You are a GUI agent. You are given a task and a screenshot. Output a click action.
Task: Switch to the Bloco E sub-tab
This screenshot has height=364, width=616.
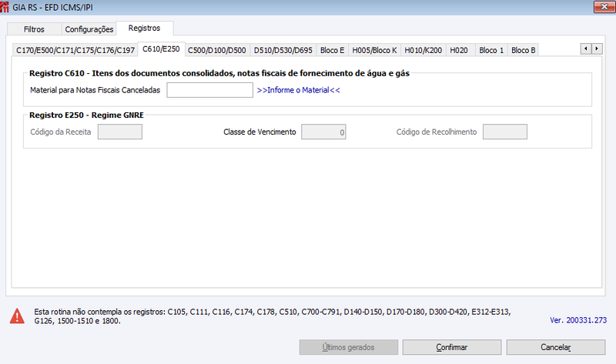pyautogui.click(x=333, y=50)
